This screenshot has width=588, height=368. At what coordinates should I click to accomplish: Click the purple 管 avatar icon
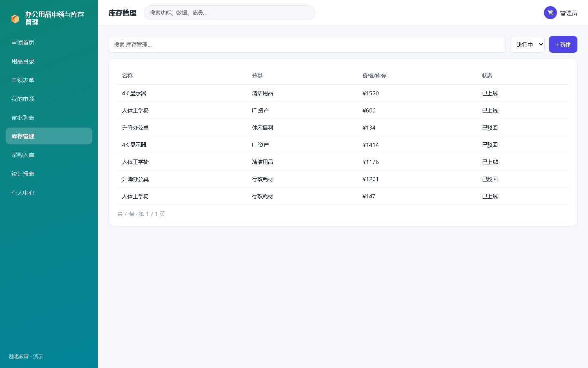(550, 13)
